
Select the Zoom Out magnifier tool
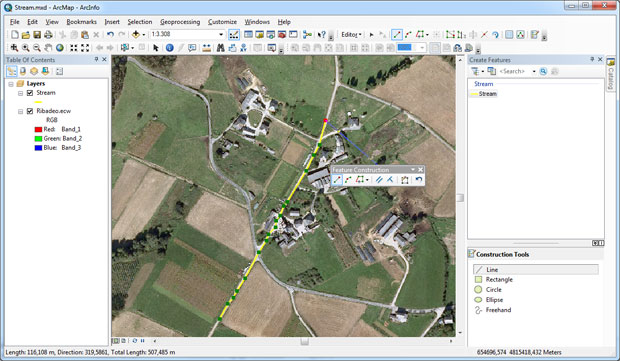[37, 48]
